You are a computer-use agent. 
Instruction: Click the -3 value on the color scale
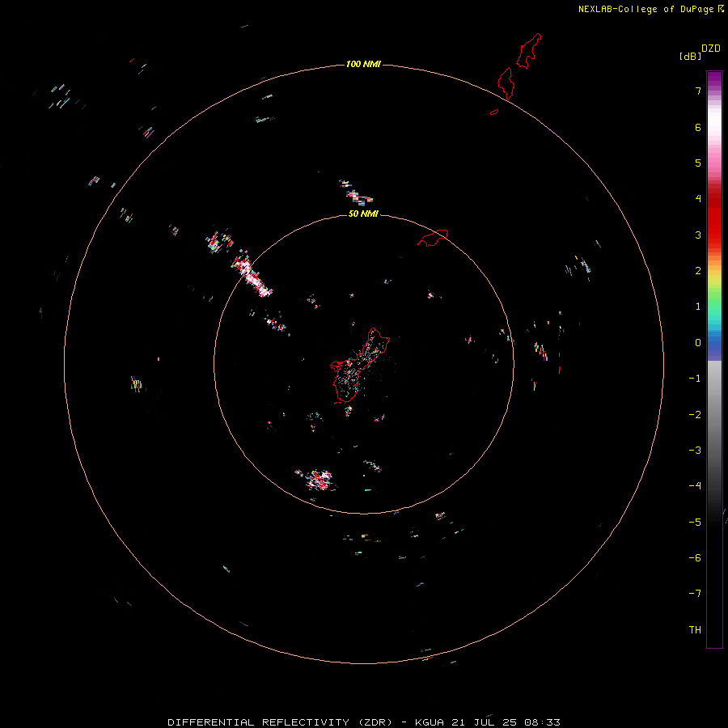(695, 451)
